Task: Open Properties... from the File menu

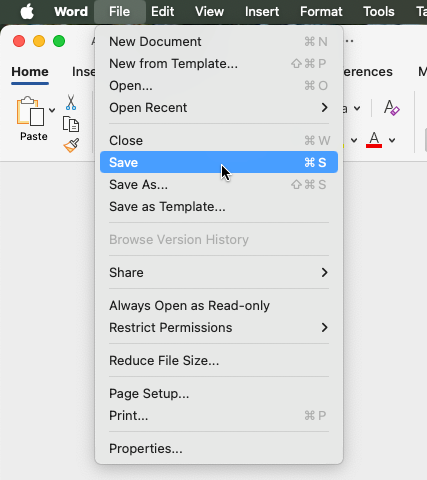Action: (x=219, y=449)
